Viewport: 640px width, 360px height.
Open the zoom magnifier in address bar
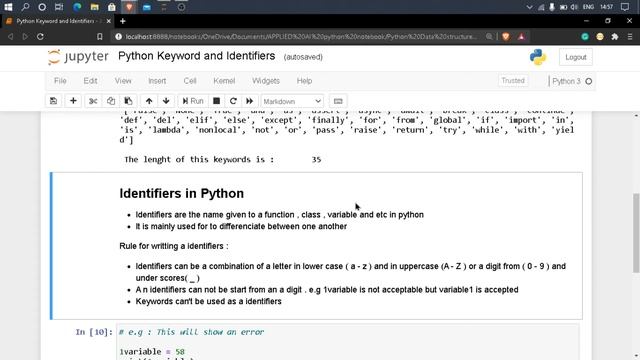[489, 37]
